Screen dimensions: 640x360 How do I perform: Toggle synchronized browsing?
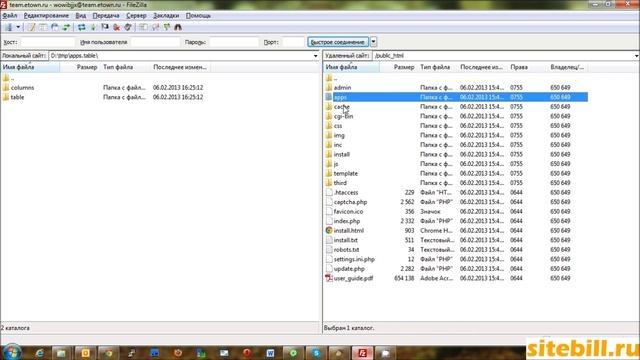pyautogui.click(x=167, y=27)
